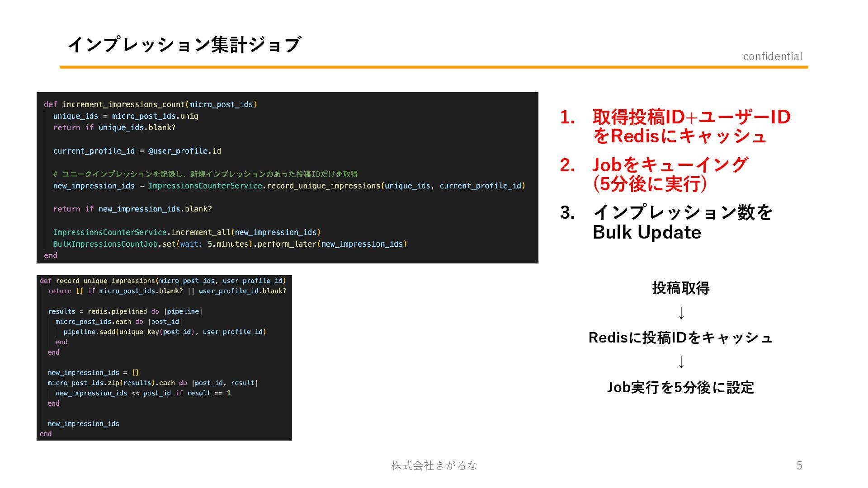Viewport: 868px width, 488px height.
Task: Click Job実行を5分後に設定 flow step
Action: [x=680, y=387]
